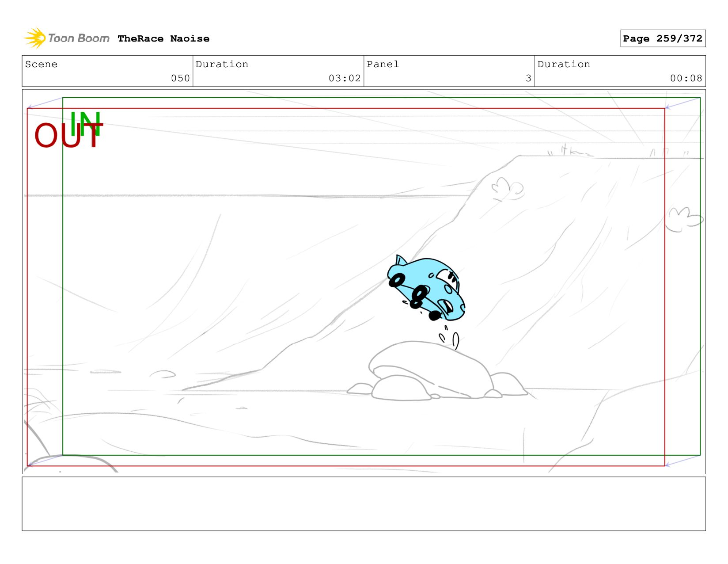The width and height of the screenshot is (728, 564).
Task: Select the panel duration value '00:08'
Action: click(x=686, y=78)
